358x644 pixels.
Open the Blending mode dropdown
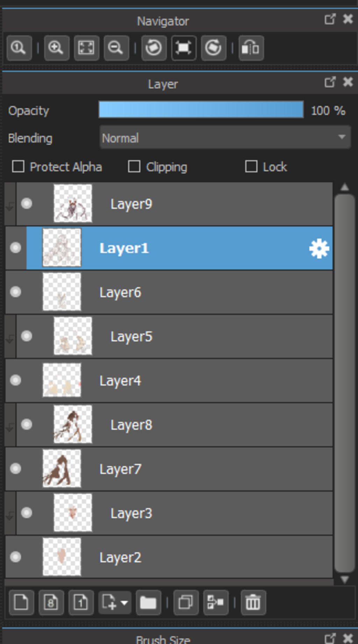pos(225,138)
